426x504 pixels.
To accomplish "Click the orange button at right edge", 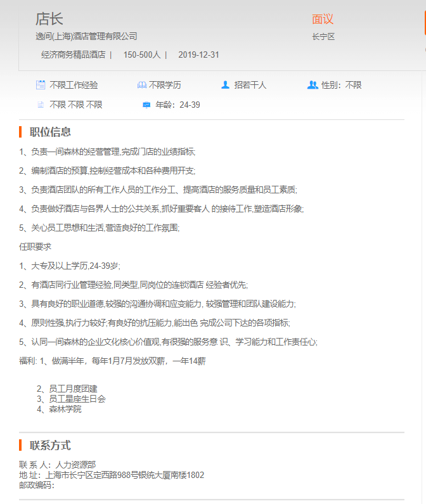I will click(x=424, y=23).
